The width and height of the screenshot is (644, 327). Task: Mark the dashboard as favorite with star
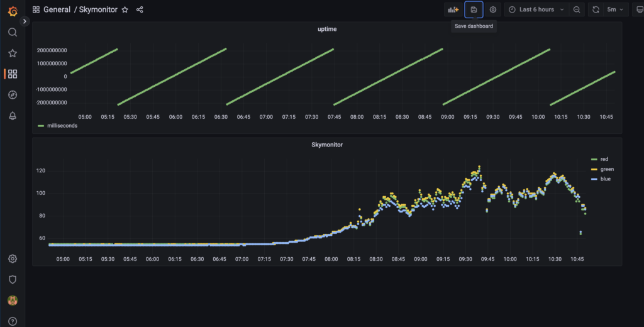pyautogui.click(x=125, y=9)
